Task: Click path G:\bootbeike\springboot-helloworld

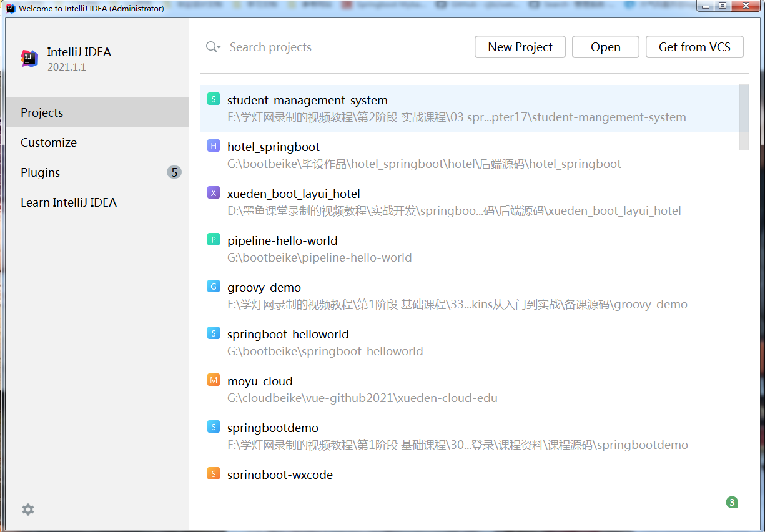Action: coord(325,351)
